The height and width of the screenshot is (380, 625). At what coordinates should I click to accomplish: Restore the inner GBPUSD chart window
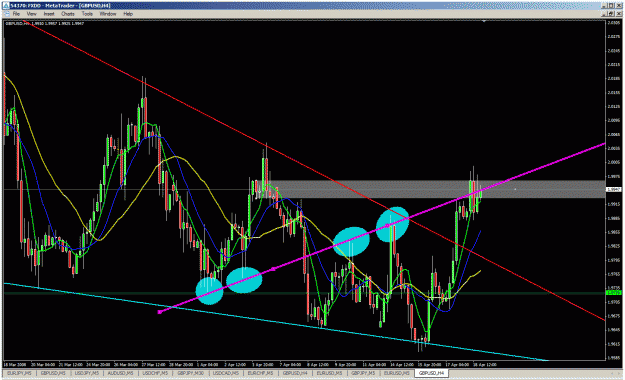[611, 14]
